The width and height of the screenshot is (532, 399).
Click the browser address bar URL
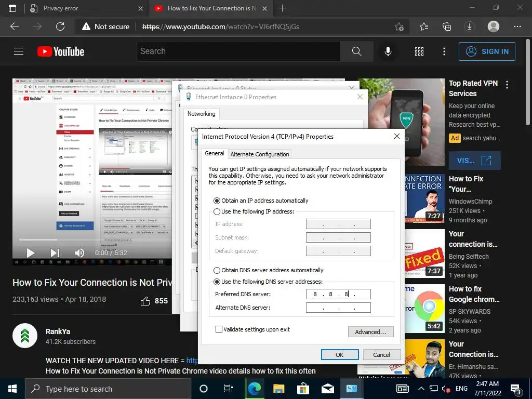[220, 26]
